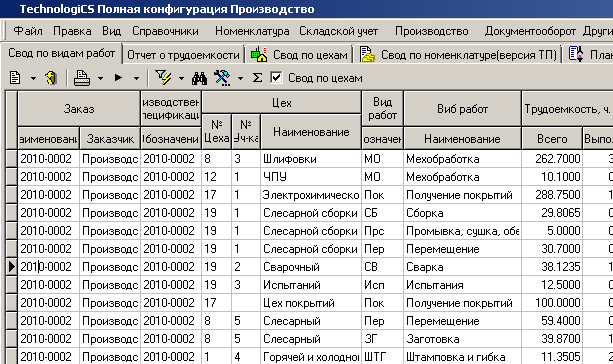Click row selector of the Шлифовки row
Viewport: 613px width, 364px height.
(11, 159)
